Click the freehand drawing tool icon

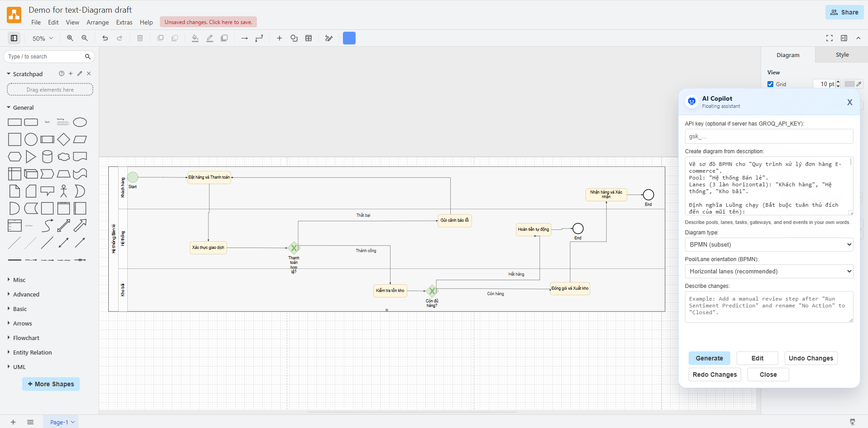coord(329,39)
